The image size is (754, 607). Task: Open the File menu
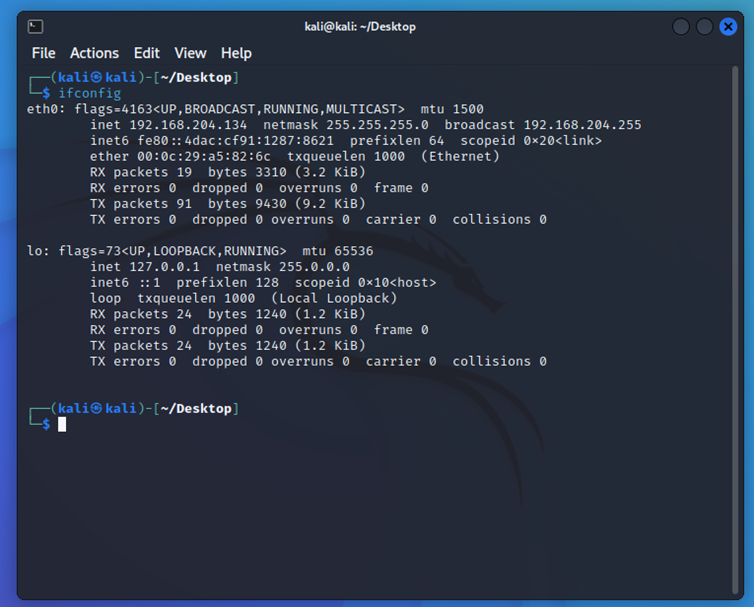43,53
